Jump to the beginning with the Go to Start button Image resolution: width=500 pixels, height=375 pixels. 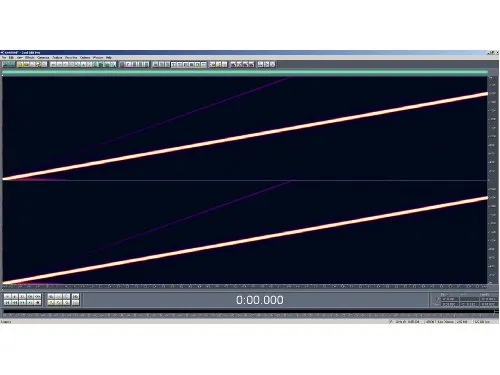7,303
